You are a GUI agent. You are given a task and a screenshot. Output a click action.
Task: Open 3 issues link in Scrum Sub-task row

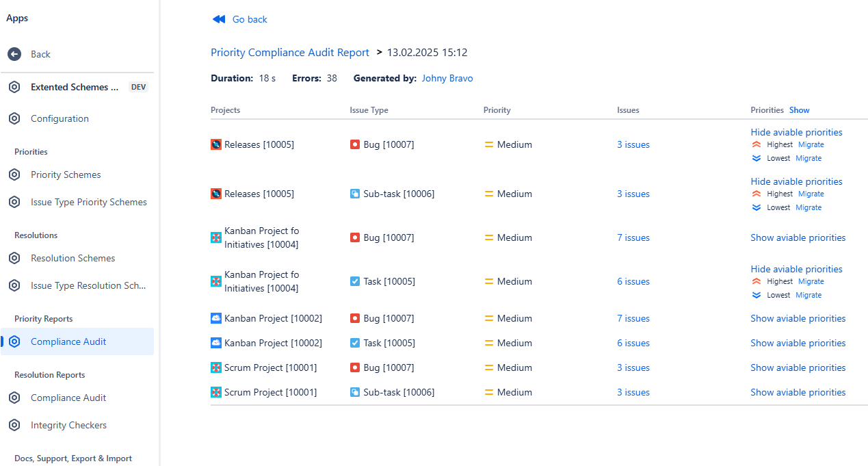[633, 392]
